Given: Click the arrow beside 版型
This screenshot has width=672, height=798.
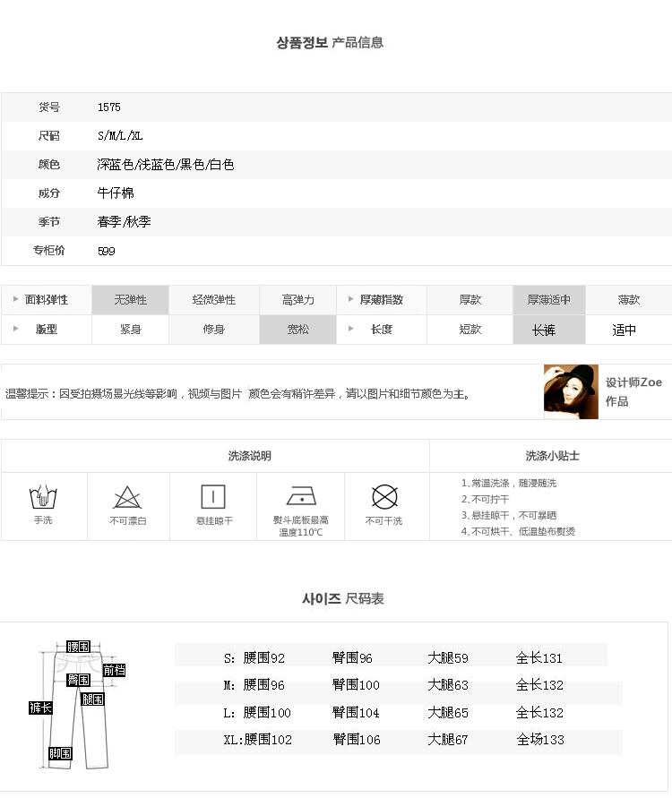Looking at the screenshot, I should pos(16,329).
